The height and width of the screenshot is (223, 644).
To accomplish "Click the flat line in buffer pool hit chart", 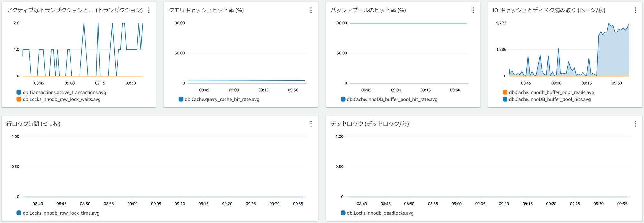I will [x=408, y=23].
